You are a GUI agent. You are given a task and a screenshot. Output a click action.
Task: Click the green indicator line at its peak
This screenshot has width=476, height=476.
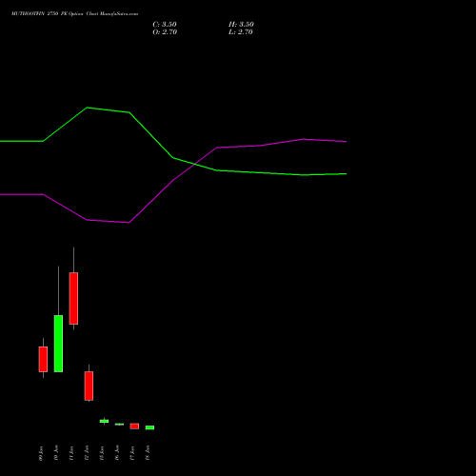pos(88,108)
